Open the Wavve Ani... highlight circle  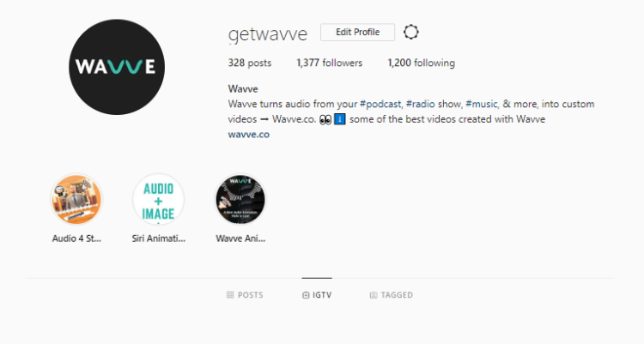click(240, 200)
